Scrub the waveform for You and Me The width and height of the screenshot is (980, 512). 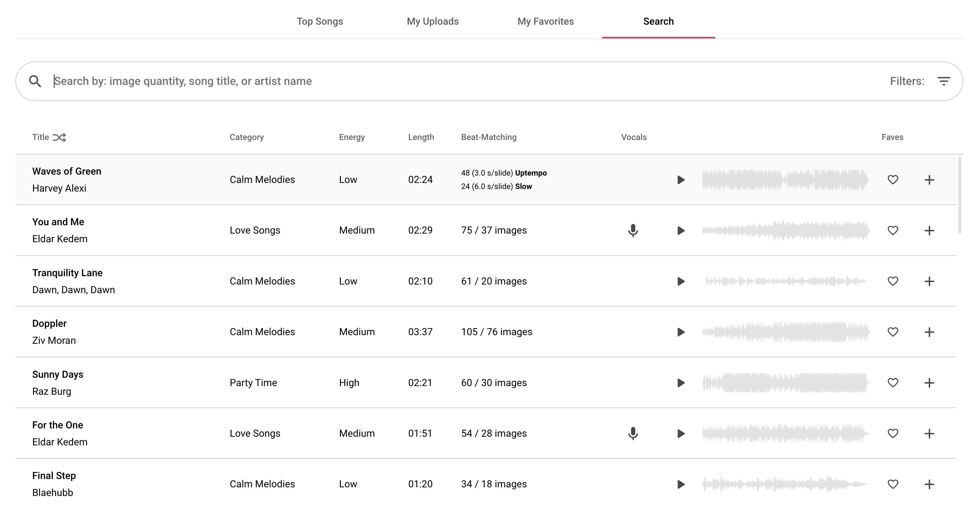coord(786,230)
